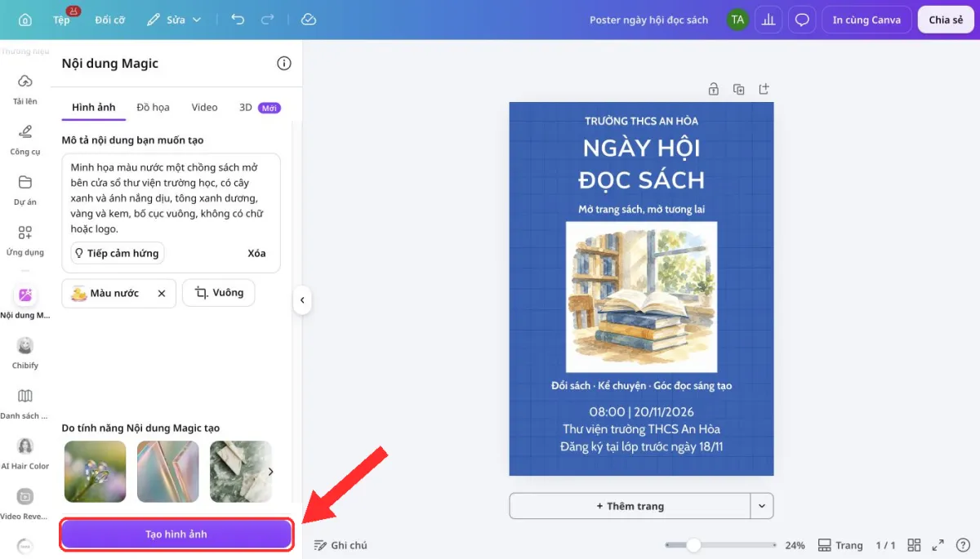Viewport: 980px width, 559px height.
Task: Expand the Thêm trang options chevron
Action: pyautogui.click(x=762, y=506)
